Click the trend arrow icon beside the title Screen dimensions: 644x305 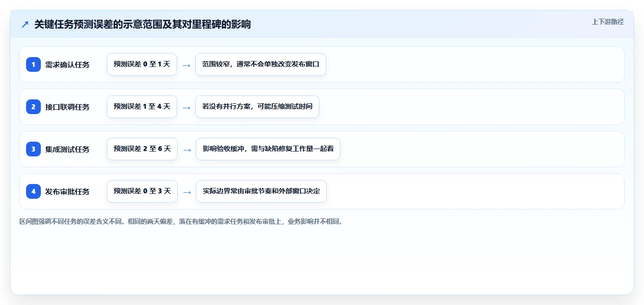(x=25, y=25)
